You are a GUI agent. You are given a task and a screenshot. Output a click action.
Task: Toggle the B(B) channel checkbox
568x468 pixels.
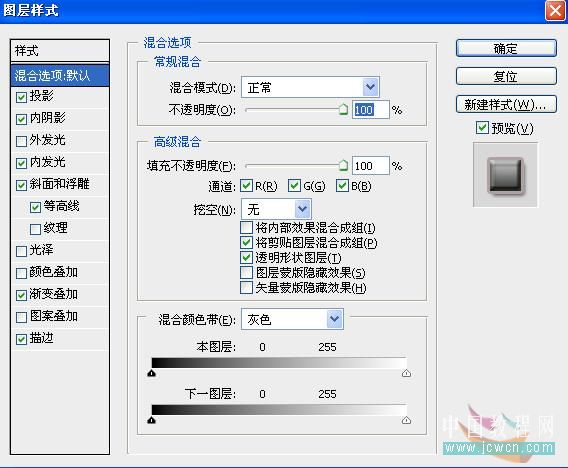(x=342, y=185)
